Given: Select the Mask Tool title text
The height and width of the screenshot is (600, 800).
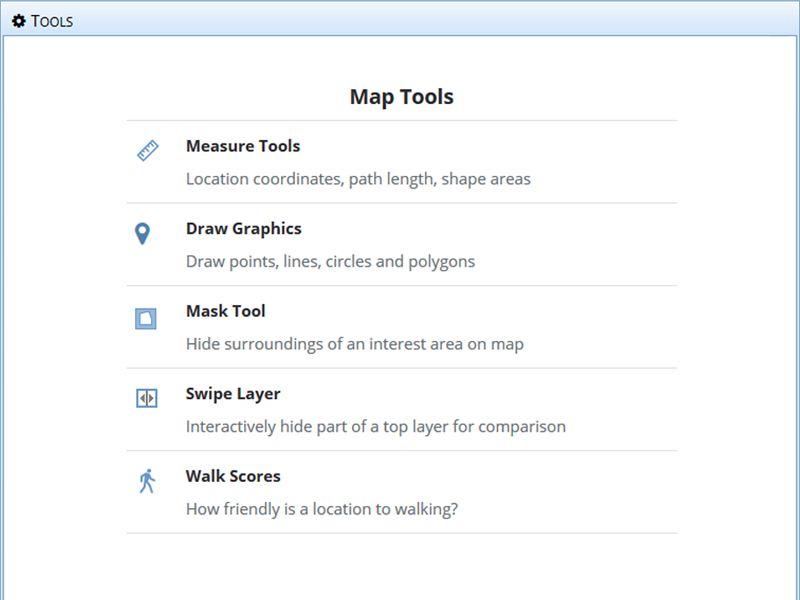Looking at the screenshot, I should [x=225, y=311].
